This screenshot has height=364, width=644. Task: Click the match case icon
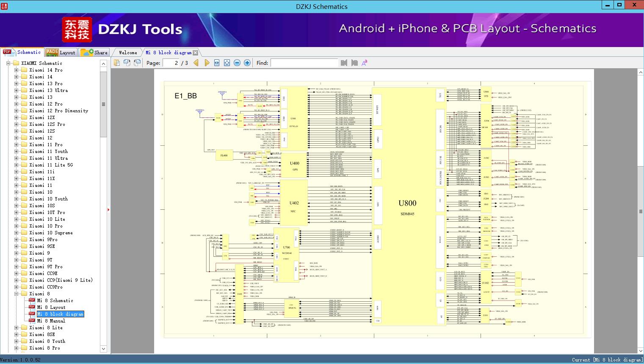click(x=364, y=63)
